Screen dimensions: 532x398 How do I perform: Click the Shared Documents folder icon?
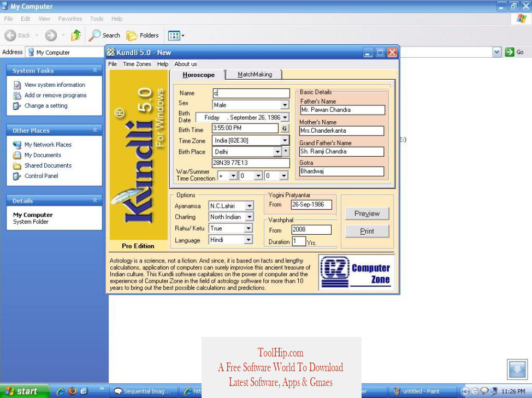click(17, 166)
